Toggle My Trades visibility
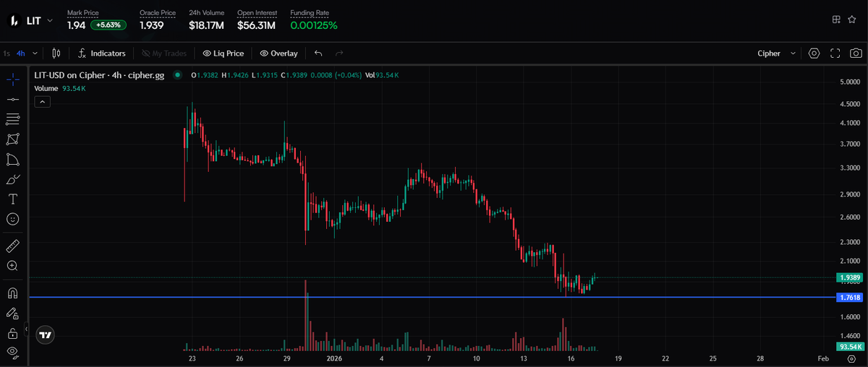This screenshot has height=367, width=868. [164, 53]
